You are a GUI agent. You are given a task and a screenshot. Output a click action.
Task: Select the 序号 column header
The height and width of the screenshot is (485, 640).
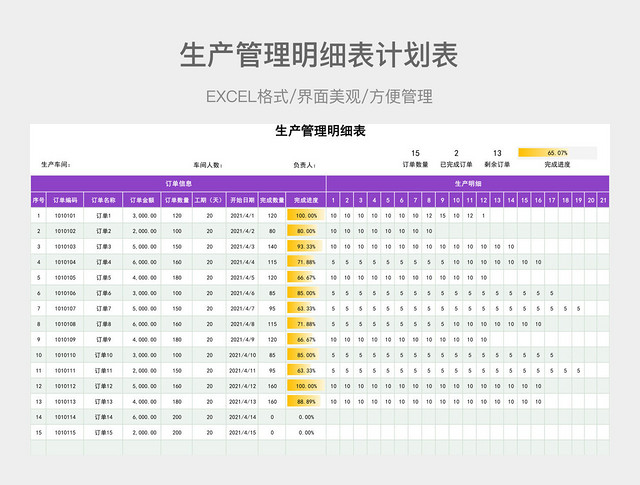[x=38, y=200]
